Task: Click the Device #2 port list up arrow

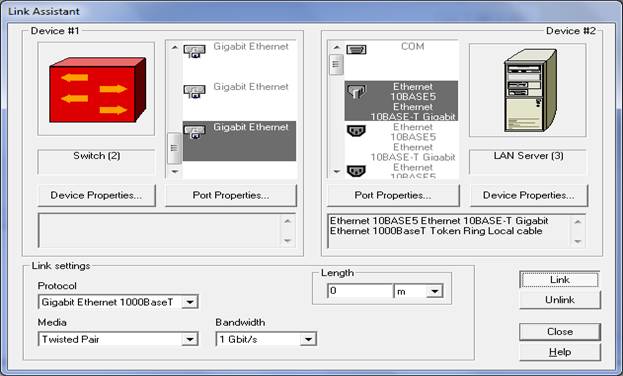Action: 337,47
